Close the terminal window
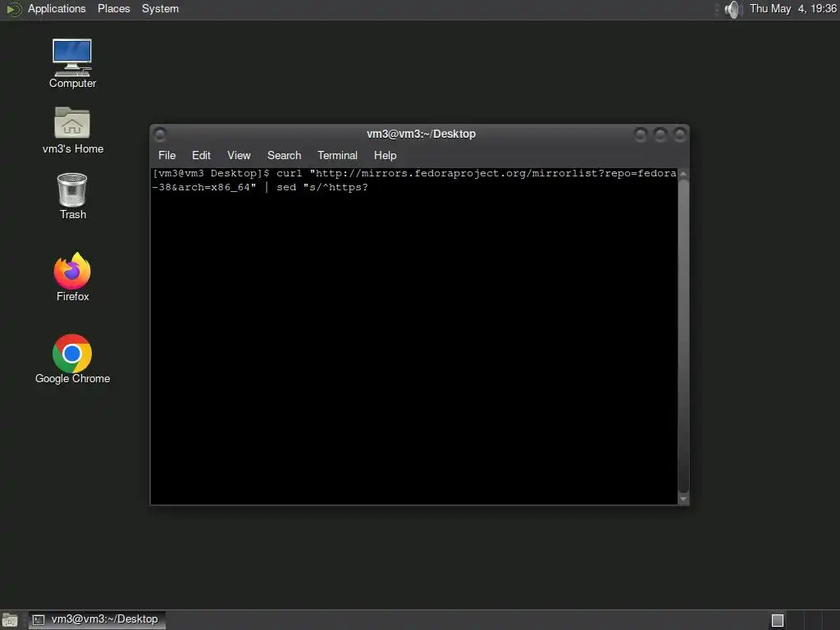 tap(680, 134)
